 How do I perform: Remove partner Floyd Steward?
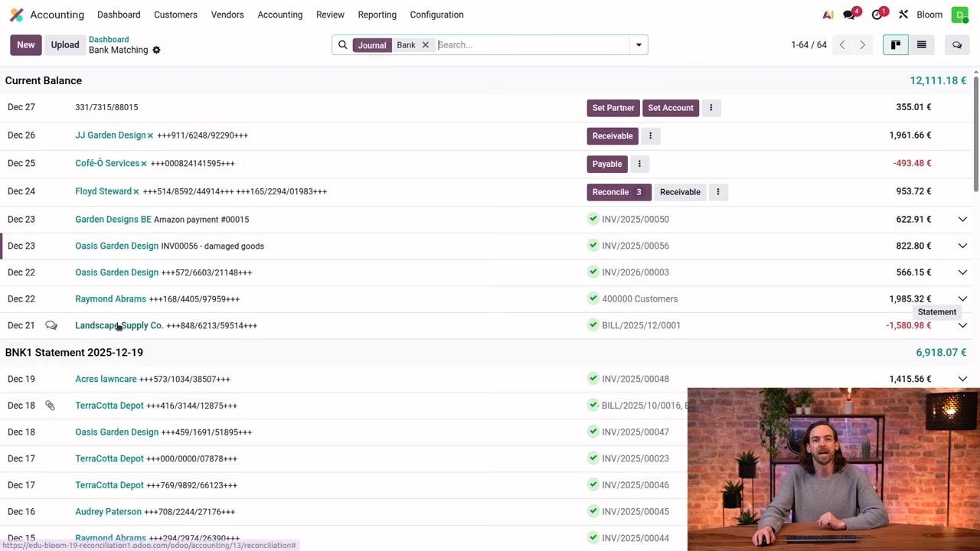pyautogui.click(x=136, y=191)
